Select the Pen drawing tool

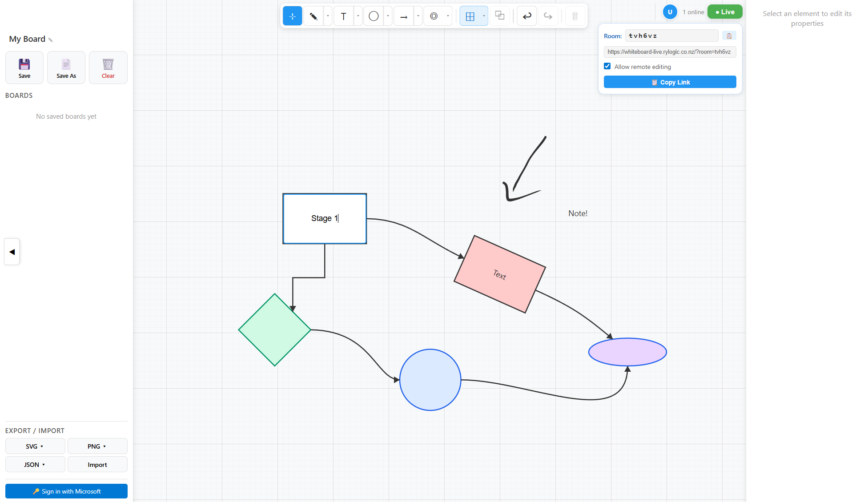(313, 16)
